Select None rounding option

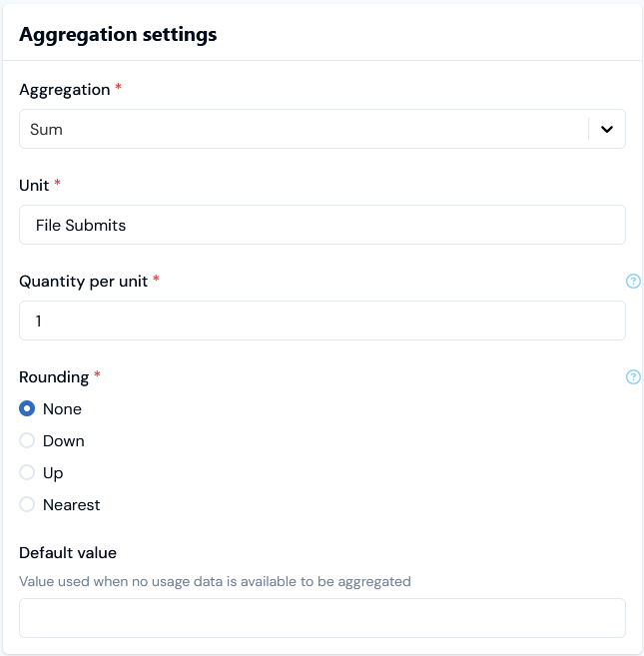27,408
